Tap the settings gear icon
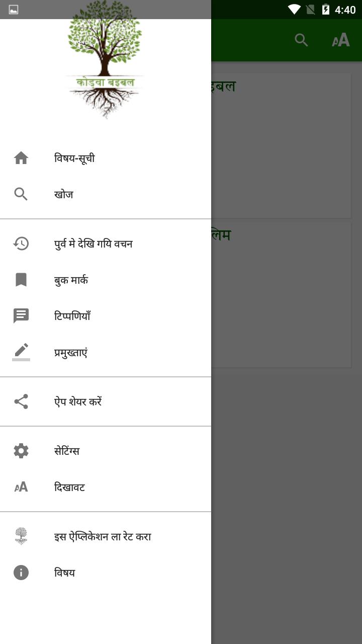 pyautogui.click(x=21, y=451)
